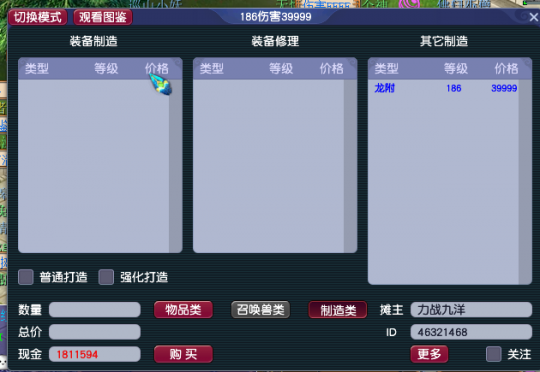
Task: Click the 装备制造 list scrollbar
Action: click(175, 166)
